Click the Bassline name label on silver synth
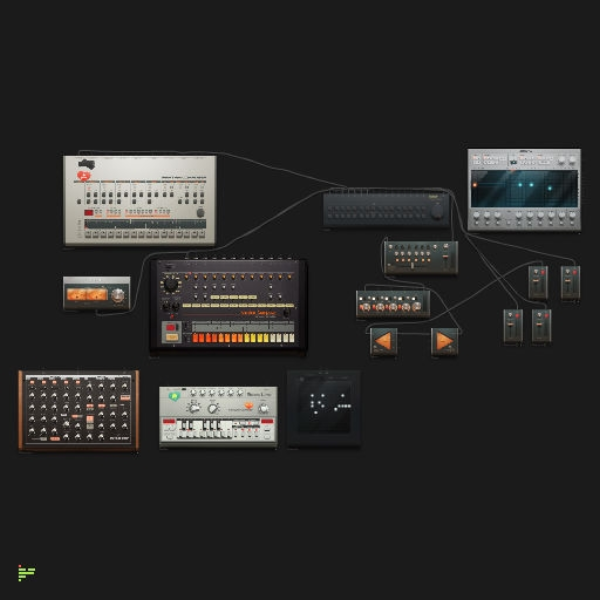Screen dimensions: 600x600 [x=259, y=394]
